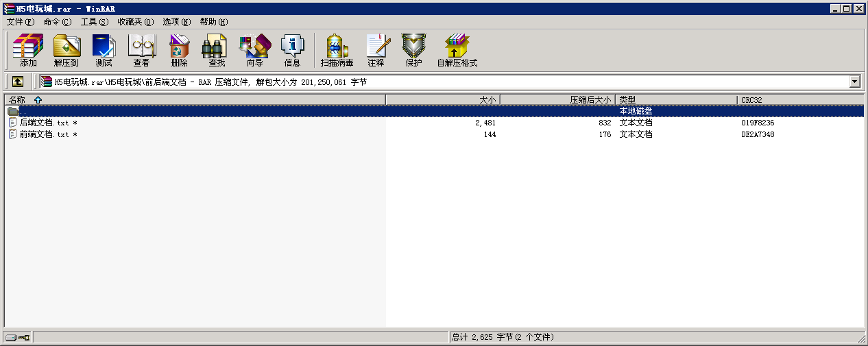Sort list by 大小 column header

443,100
